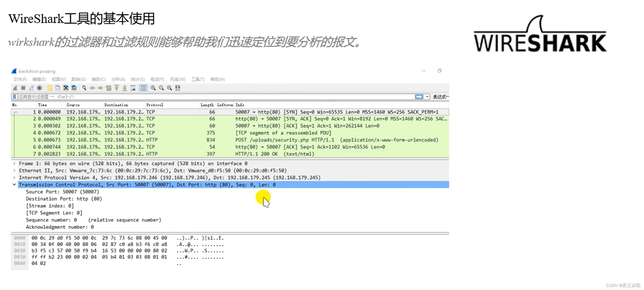Select Destination Port: http (80) field
Image resolution: width=644 pixels, height=290 pixels.
click(x=64, y=199)
